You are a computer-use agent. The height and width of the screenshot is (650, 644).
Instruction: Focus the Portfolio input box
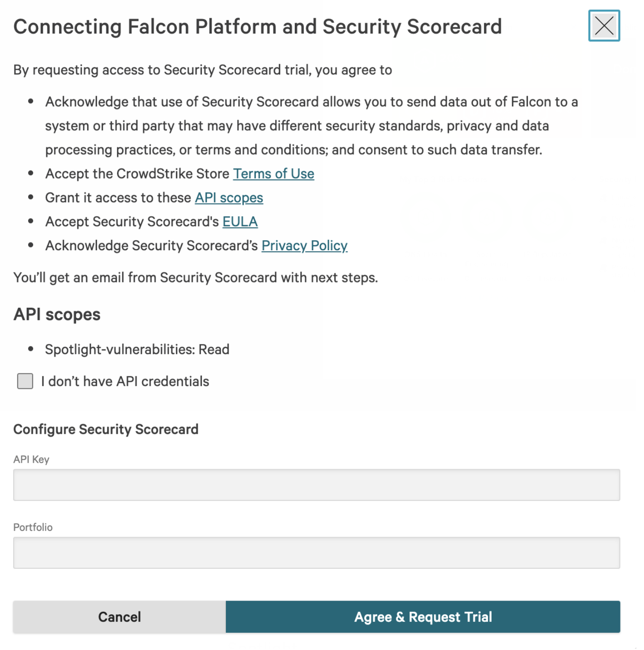[x=317, y=552]
